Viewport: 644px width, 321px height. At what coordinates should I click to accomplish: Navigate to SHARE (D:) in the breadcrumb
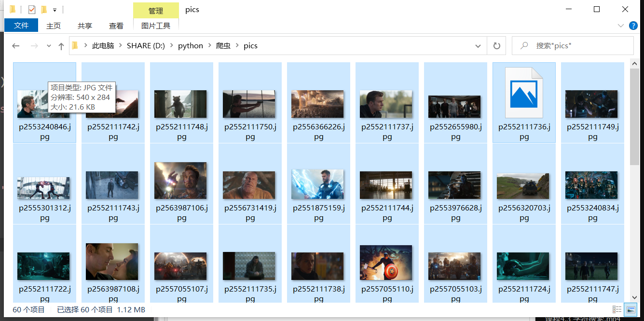(x=146, y=46)
